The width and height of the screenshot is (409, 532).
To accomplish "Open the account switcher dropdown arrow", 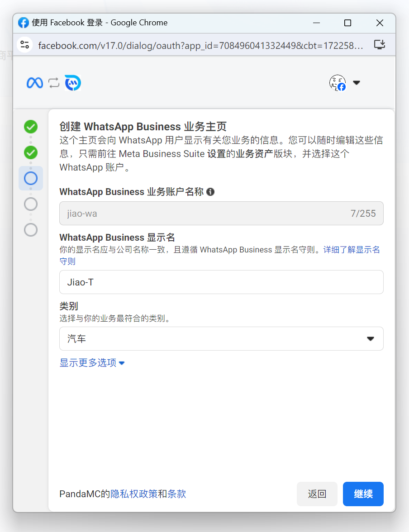I will 357,83.
